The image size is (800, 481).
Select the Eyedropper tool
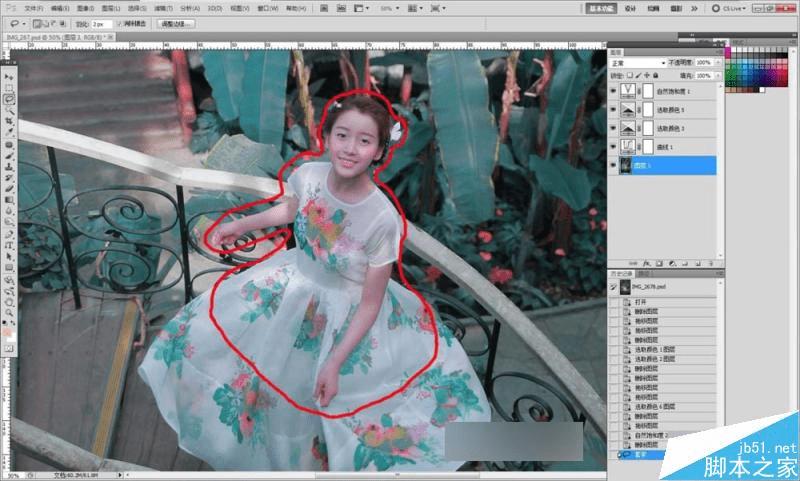coord(9,132)
